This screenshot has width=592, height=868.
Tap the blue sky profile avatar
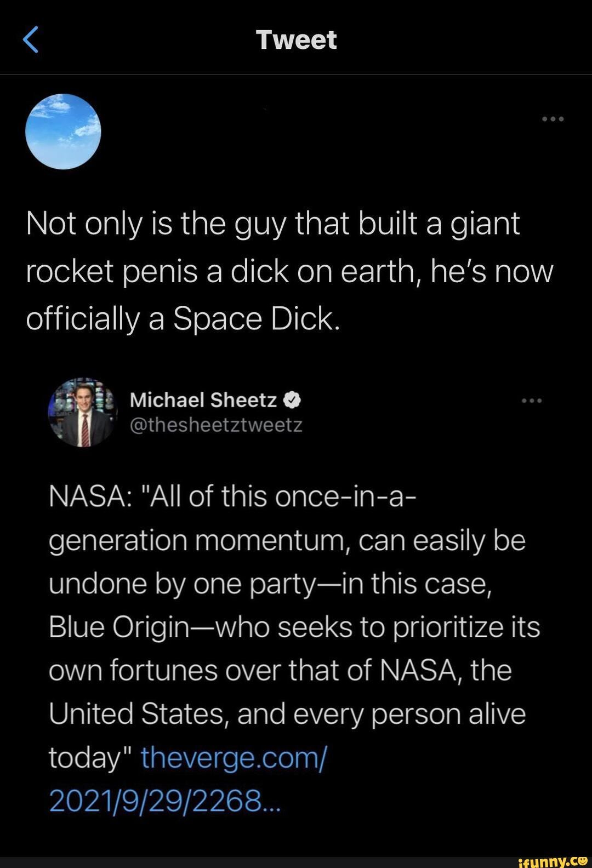click(63, 132)
